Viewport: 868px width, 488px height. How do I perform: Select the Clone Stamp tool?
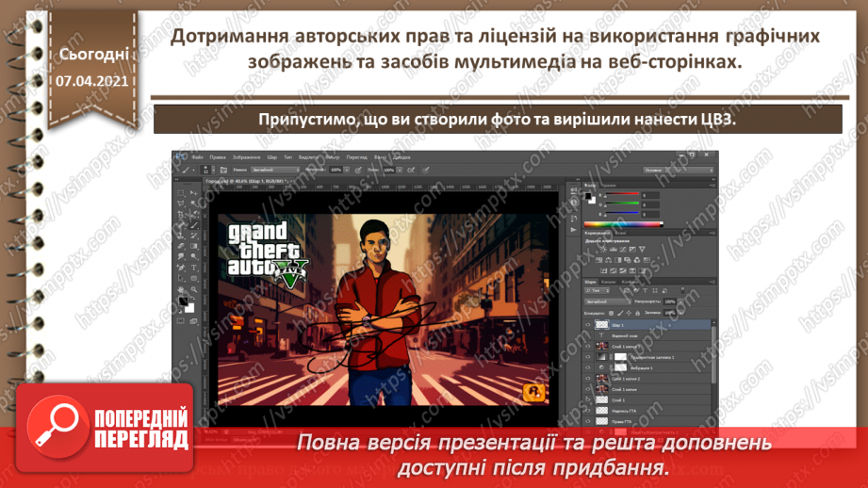click(180, 236)
